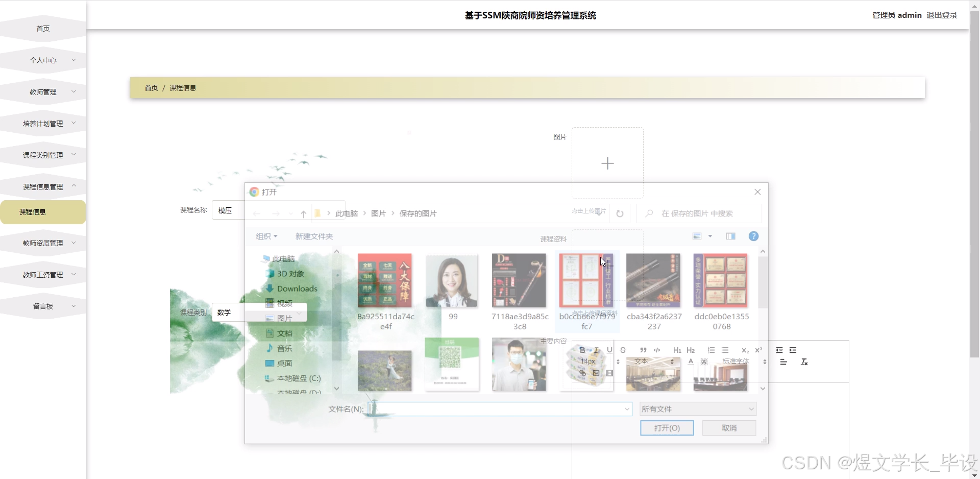Collapse the 课程信息管理 sidebar menu
The height and width of the screenshot is (479, 980).
43,187
